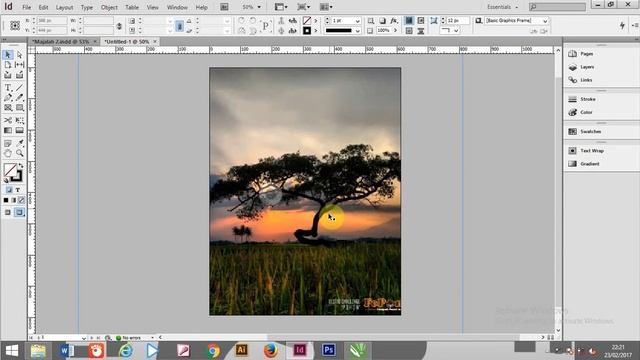640x360 pixels.
Task: Open the fill color flyout arrow
Action: click(316, 21)
